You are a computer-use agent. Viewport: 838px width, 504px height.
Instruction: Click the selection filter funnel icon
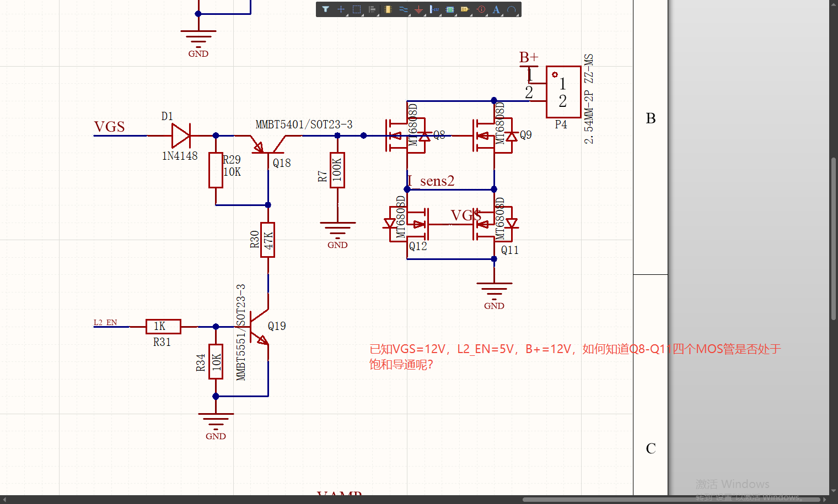[326, 9]
